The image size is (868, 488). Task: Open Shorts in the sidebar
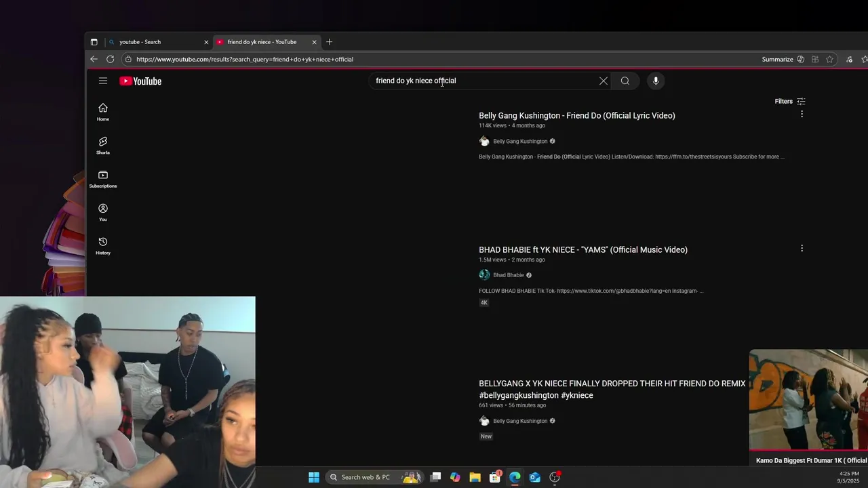pos(103,145)
